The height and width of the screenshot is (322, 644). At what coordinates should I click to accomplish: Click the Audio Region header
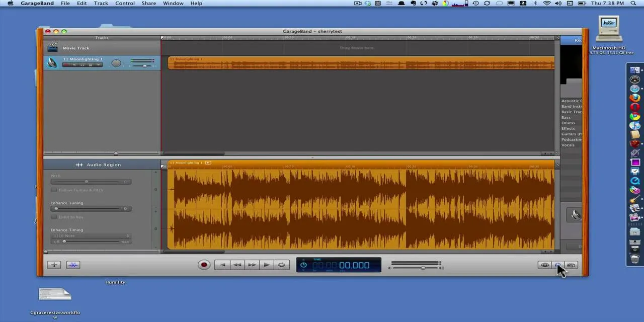[102, 165]
